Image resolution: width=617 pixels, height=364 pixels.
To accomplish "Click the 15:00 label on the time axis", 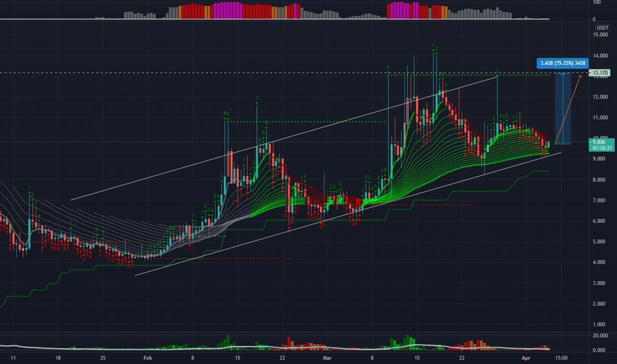I will click(x=561, y=358).
